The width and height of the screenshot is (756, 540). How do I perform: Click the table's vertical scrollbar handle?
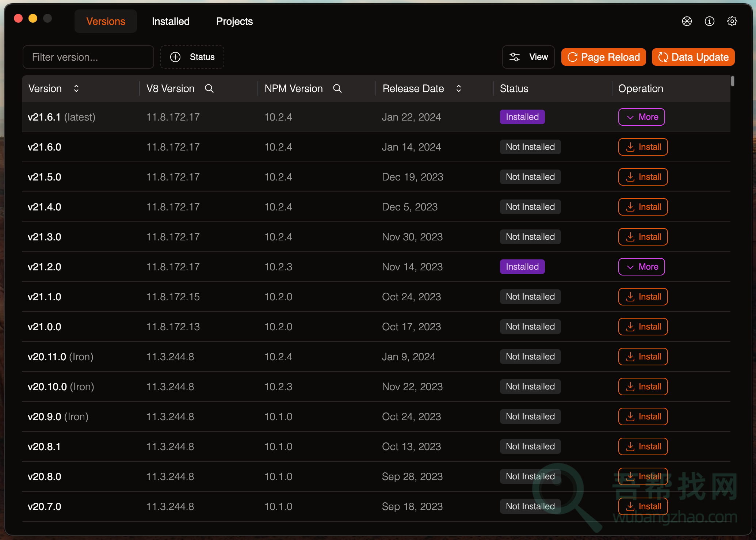733,81
